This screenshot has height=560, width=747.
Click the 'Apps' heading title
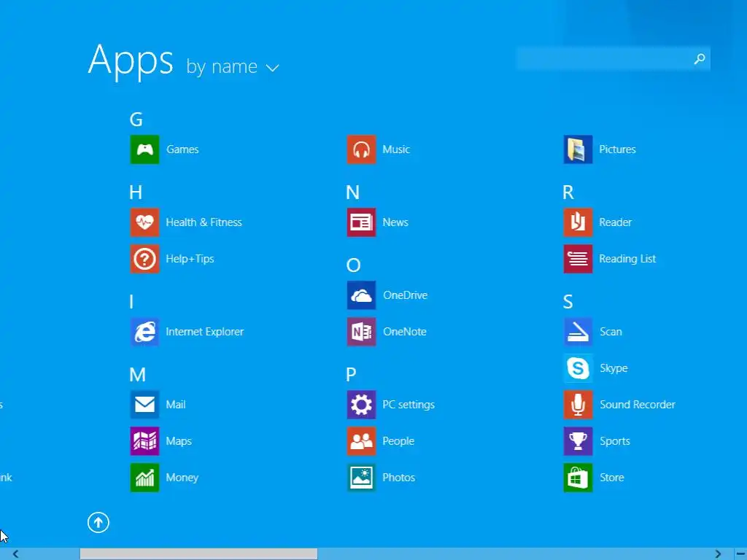point(131,61)
